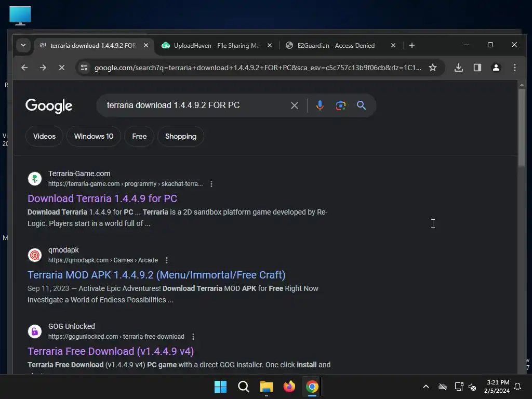This screenshot has width=532, height=399.
Task: Click the qmodapk.com Games Arcade URL
Action: (103, 260)
